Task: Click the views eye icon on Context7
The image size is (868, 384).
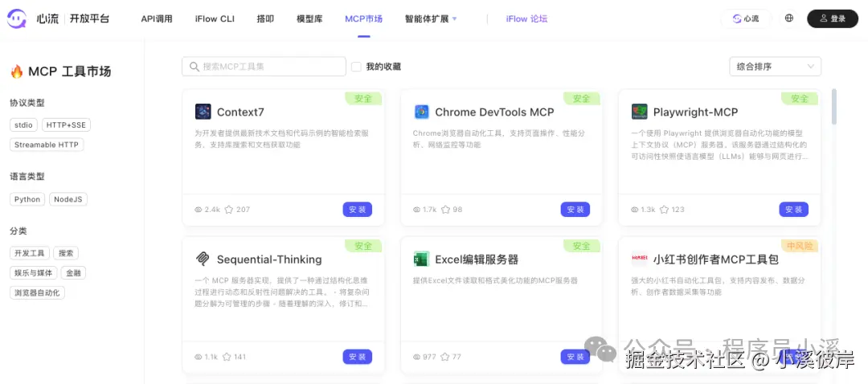Action: pyautogui.click(x=199, y=210)
